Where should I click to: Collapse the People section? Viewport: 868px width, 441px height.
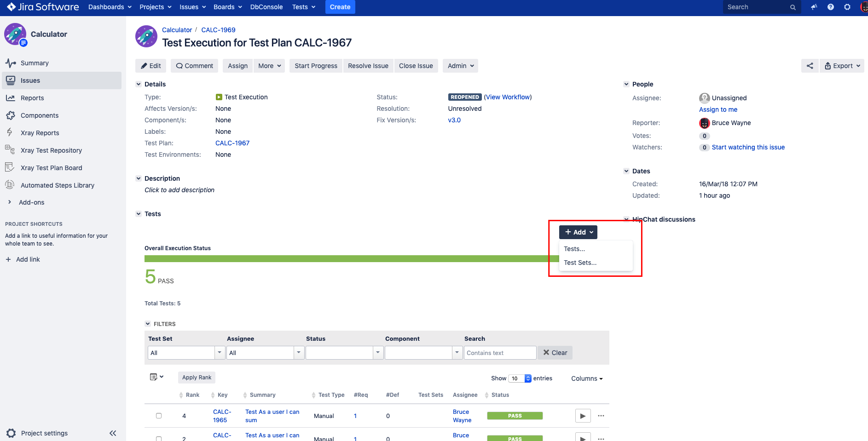coord(626,84)
